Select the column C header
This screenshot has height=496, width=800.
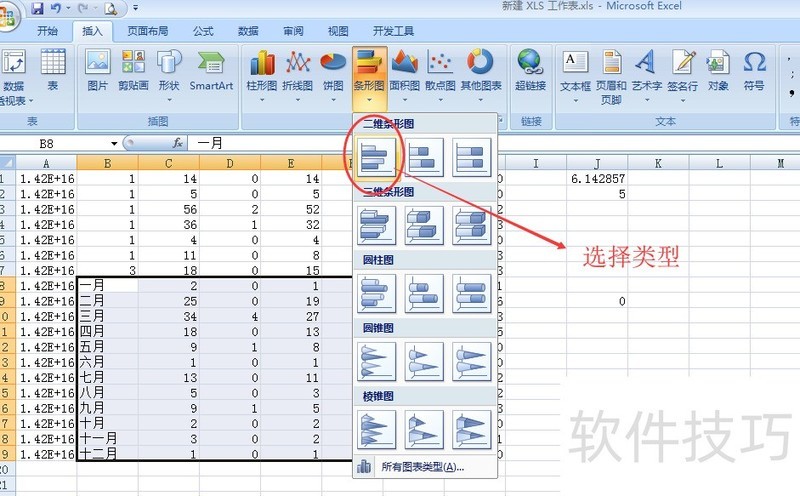coord(168,163)
